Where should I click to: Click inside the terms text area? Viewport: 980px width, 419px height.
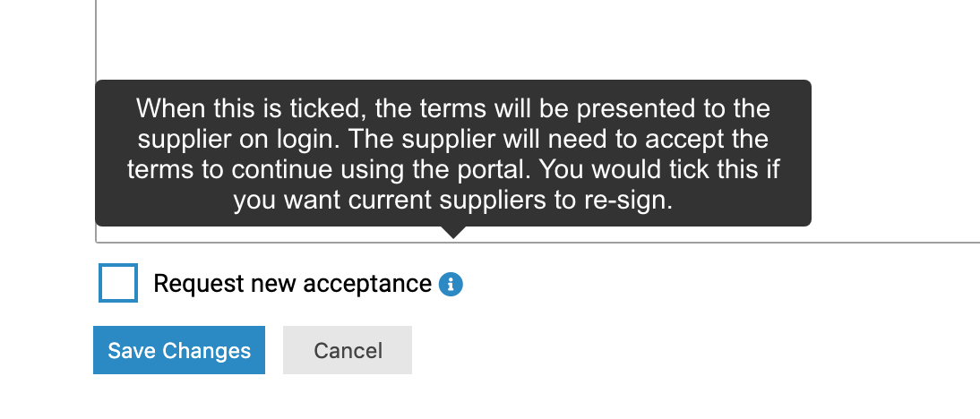pyautogui.click(x=537, y=38)
